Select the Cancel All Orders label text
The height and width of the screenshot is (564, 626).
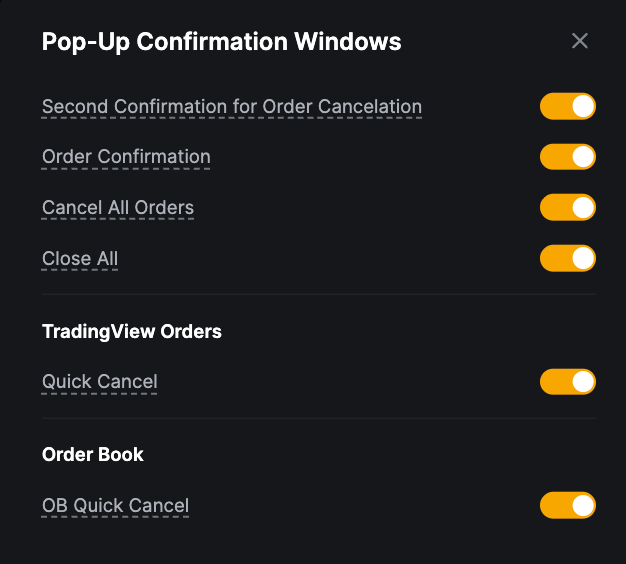click(x=118, y=208)
